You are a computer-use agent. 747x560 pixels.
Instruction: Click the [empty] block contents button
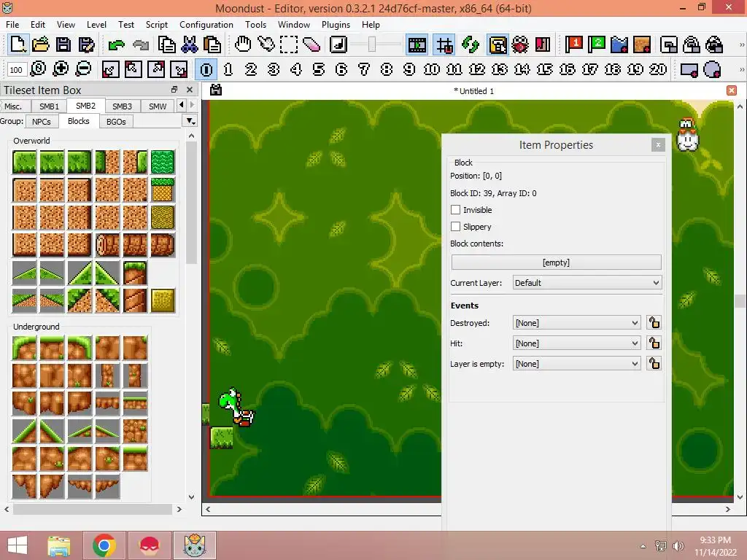556,262
